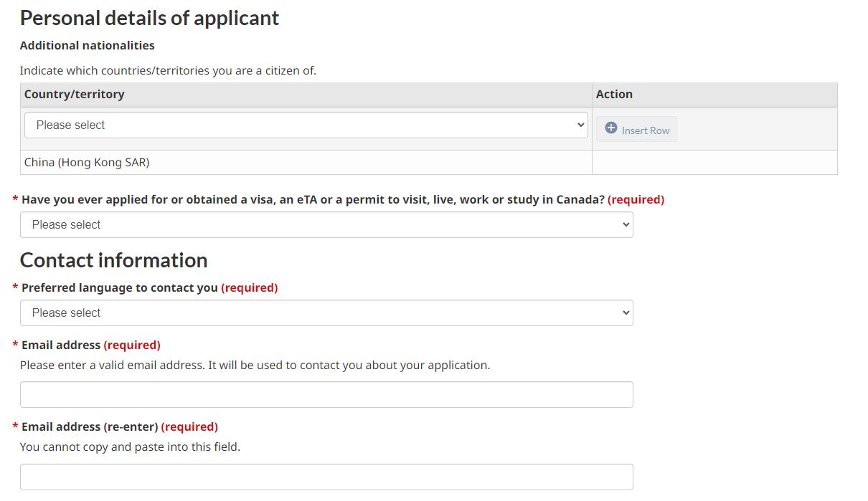Select the China (Hong Kong SAR) row

pos(87,162)
